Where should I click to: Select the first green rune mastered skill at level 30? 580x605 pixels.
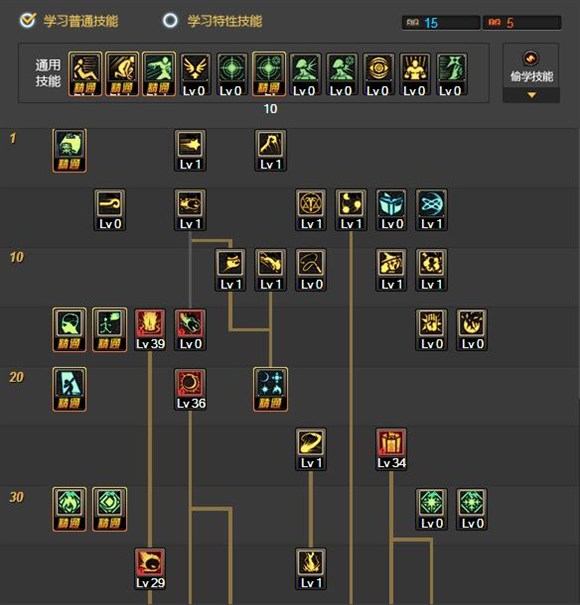coord(69,509)
